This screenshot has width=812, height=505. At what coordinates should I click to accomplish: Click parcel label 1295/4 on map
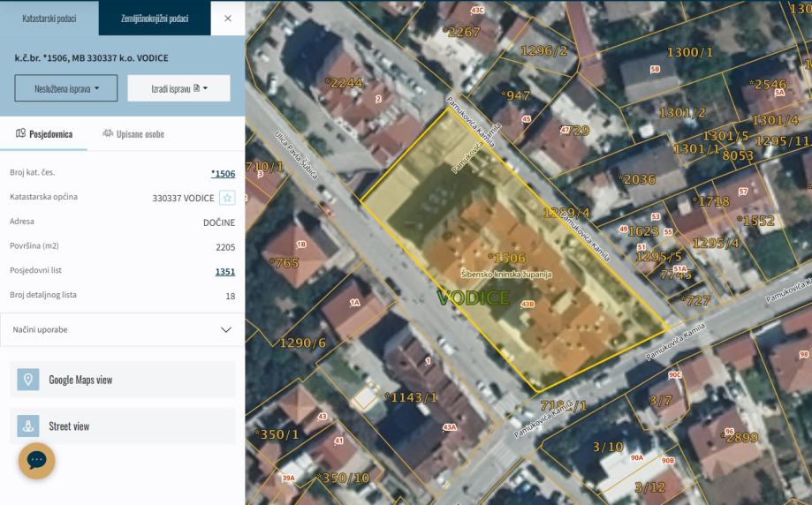(x=716, y=243)
